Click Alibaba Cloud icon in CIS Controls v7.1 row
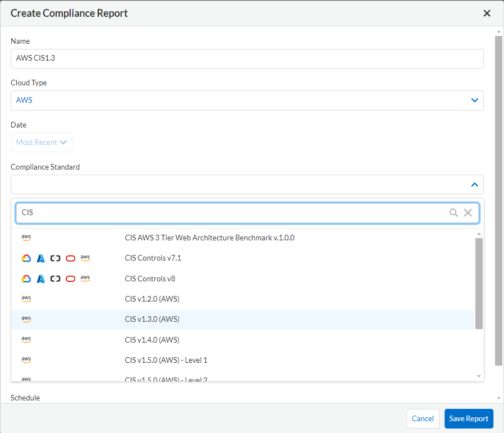This screenshot has height=433, width=504. pyautogui.click(x=56, y=258)
